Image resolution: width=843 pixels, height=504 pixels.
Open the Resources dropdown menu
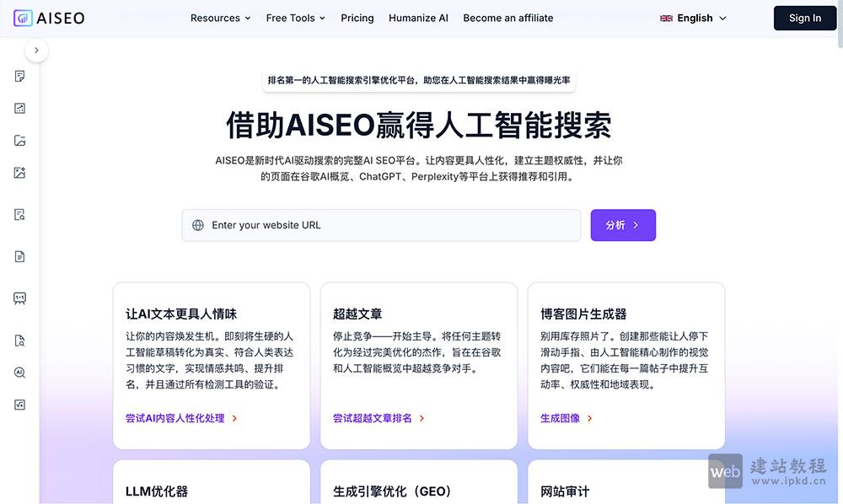coord(220,18)
